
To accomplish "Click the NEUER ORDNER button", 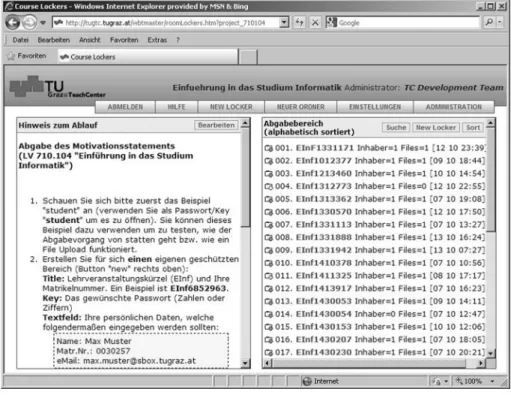I will tap(300, 107).
